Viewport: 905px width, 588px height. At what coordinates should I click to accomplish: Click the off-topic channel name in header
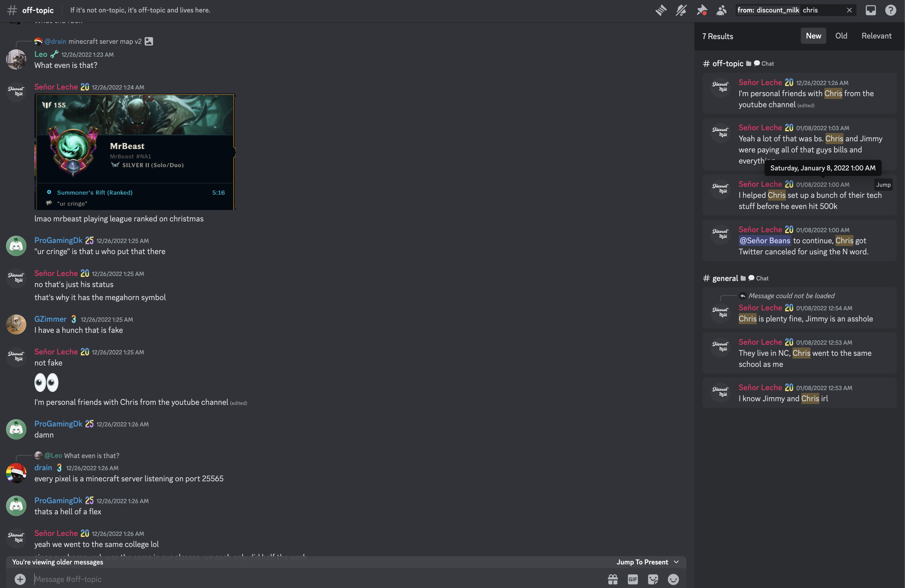(38, 10)
